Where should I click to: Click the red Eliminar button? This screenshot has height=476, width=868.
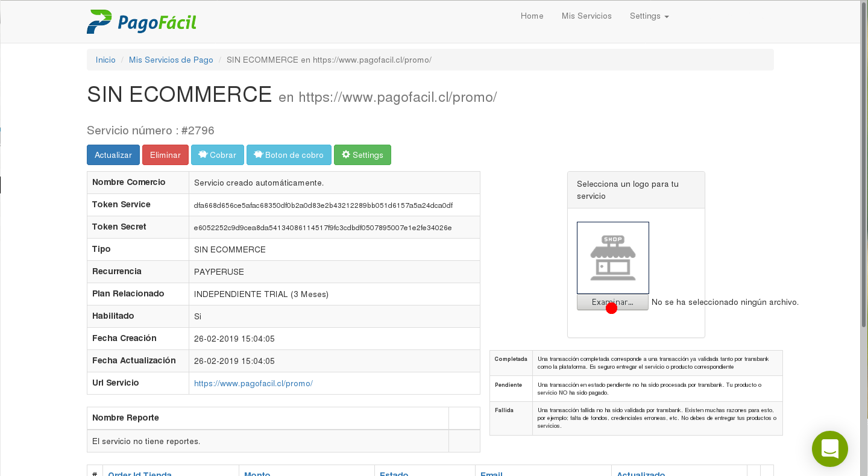coord(165,155)
